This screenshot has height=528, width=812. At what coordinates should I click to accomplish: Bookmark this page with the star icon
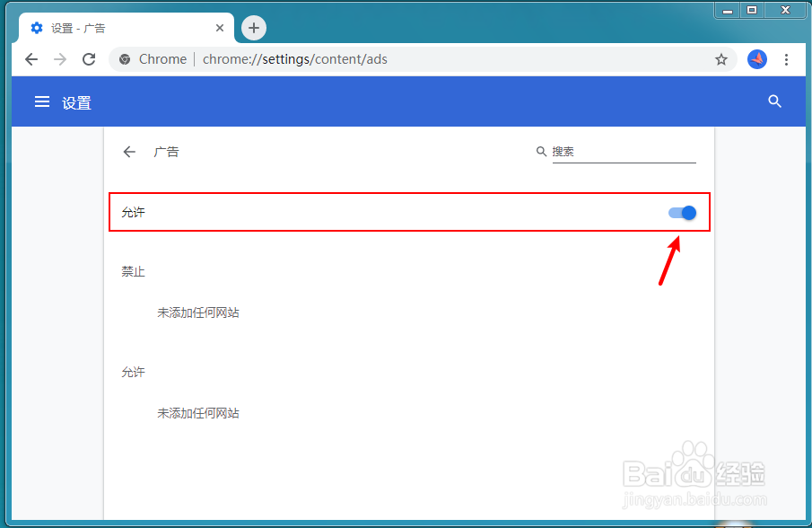tap(720, 59)
